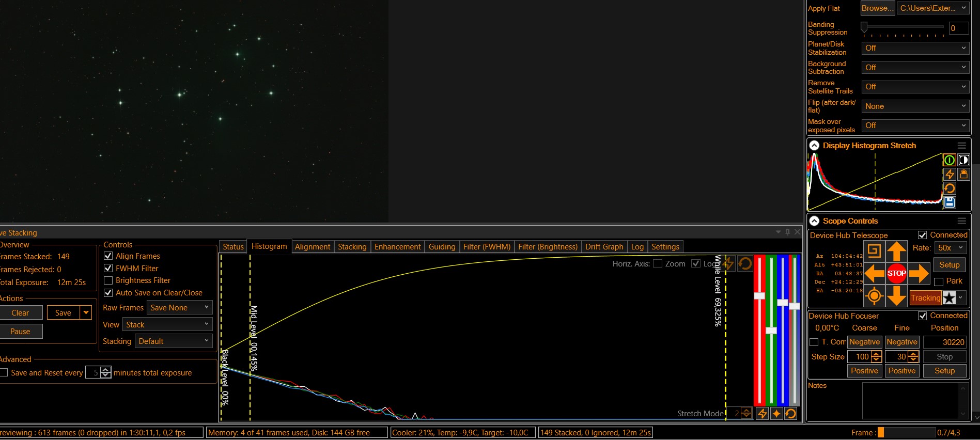Open the Background Subtraction dropdown
The height and width of the screenshot is (440, 980).
coord(915,68)
